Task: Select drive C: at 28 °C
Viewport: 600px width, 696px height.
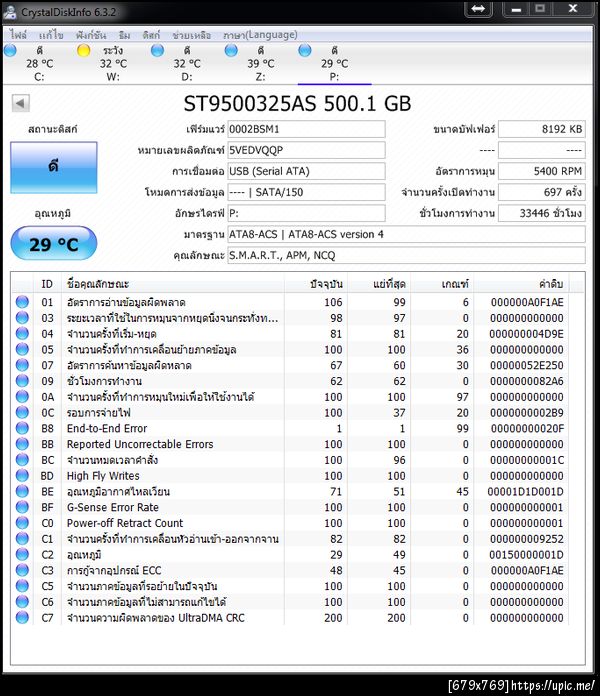Action: (x=39, y=63)
